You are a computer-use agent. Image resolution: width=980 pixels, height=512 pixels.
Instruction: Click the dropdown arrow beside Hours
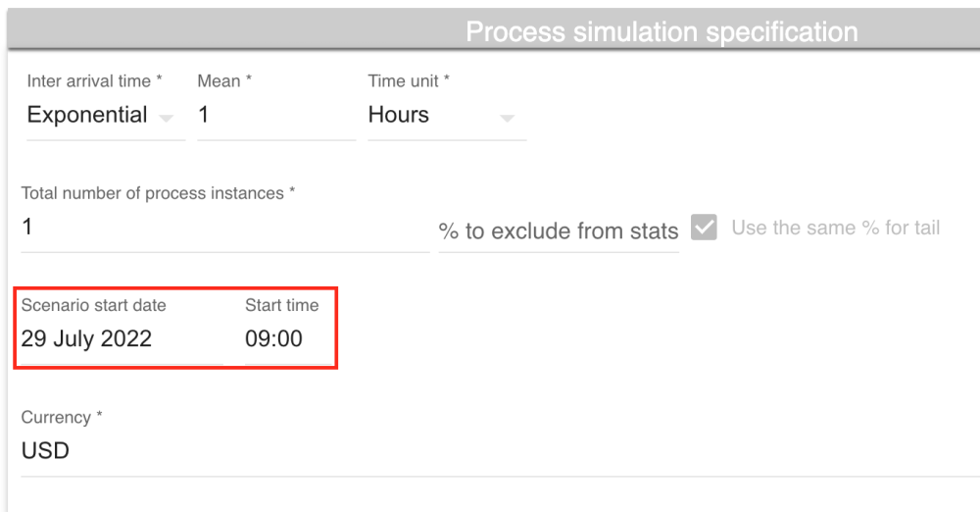[507, 119]
